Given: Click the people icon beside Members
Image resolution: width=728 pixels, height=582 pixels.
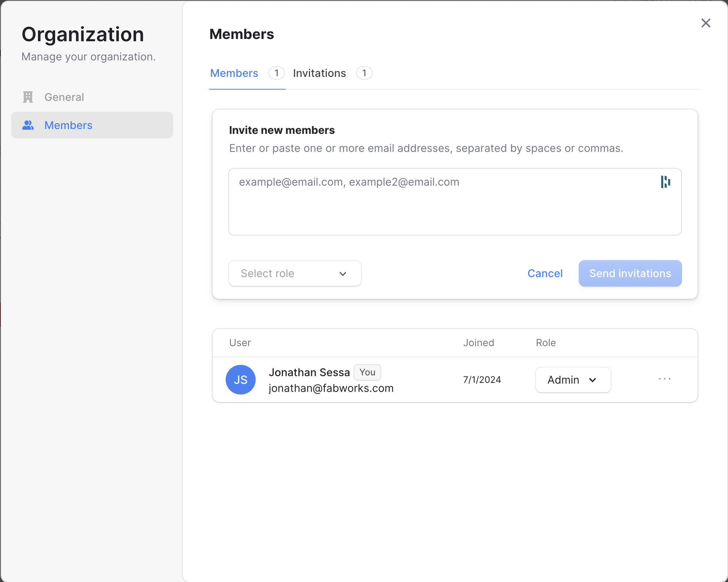Looking at the screenshot, I should tap(28, 125).
